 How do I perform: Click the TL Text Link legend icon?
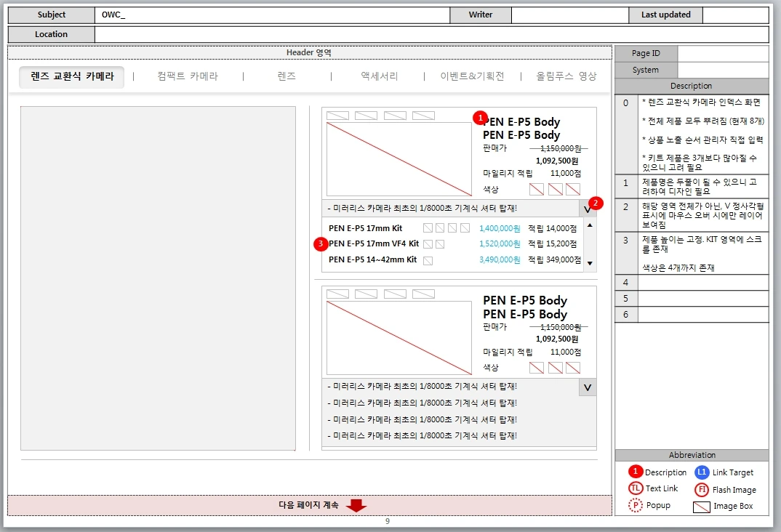click(x=636, y=488)
